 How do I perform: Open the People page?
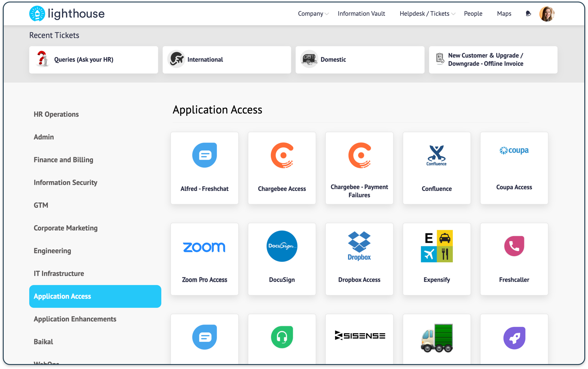click(x=473, y=14)
